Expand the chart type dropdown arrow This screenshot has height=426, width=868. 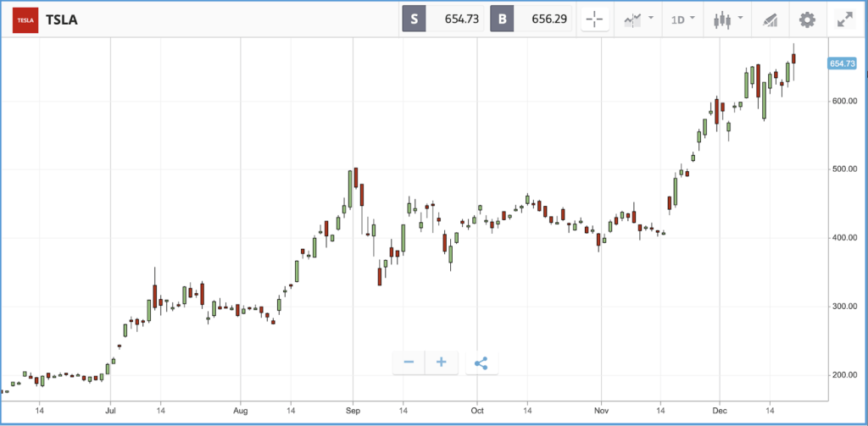[741, 18]
